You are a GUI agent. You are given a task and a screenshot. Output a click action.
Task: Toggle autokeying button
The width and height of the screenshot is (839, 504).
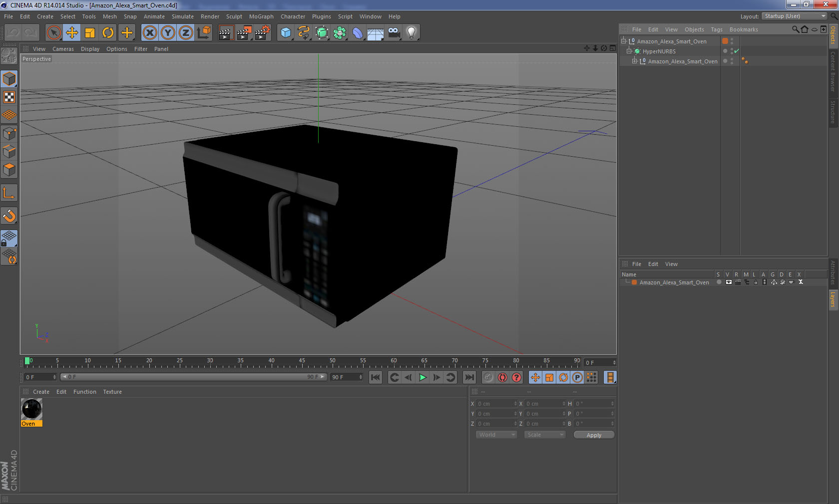coord(502,378)
